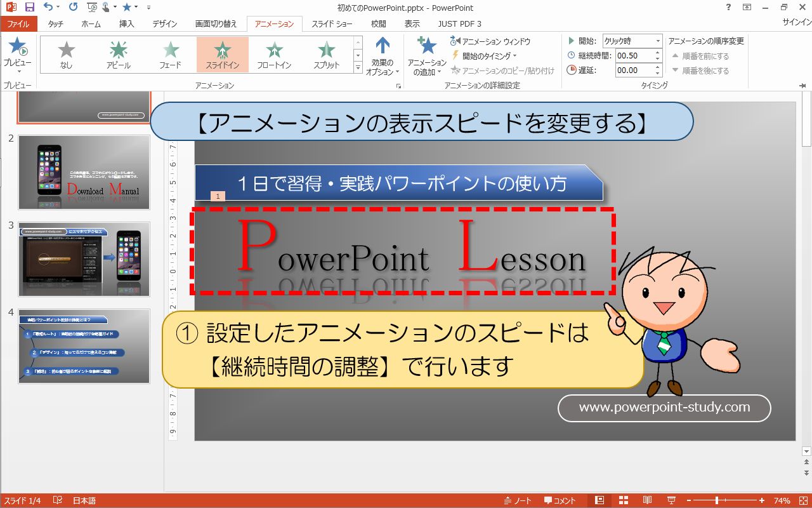Click 74% zoom level button
Viewport: 812px width, 508px height.
(x=782, y=500)
